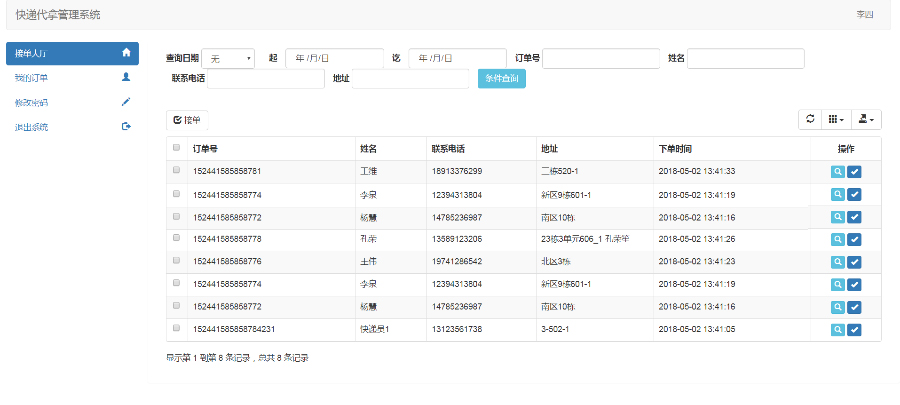Open the 查询日期 dropdown
900x405 pixels.
click(x=228, y=59)
